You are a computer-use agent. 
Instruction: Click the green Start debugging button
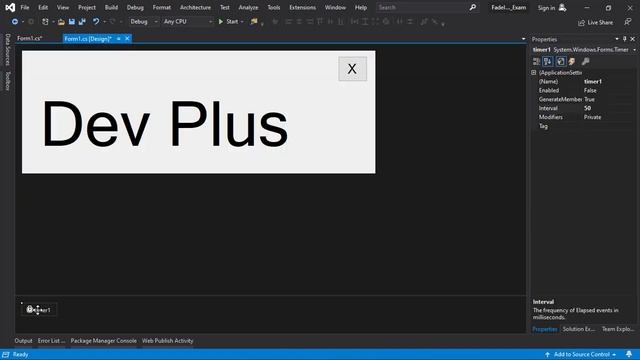tap(228, 22)
